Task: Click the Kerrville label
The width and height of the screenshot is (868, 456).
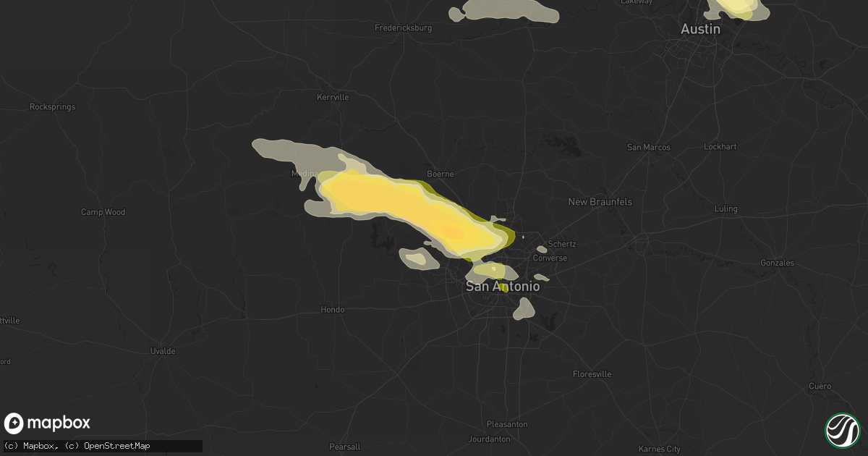Action: [333, 97]
